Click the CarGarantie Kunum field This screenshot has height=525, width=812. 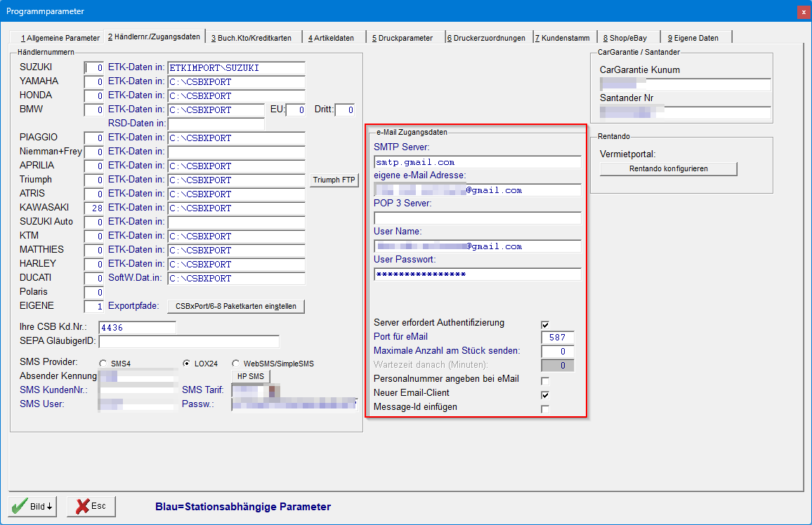tap(685, 84)
